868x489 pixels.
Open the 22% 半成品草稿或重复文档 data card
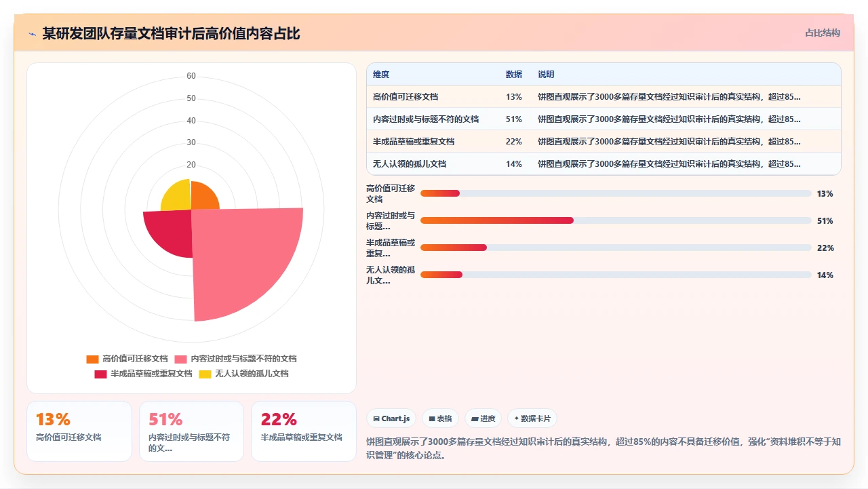point(304,431)
